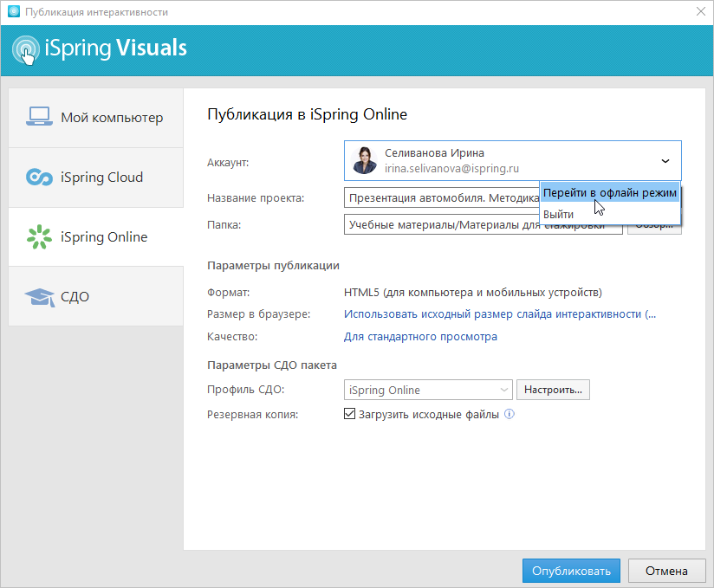Viewport: 714px width, 588px height.
Task: Click the Настроить... button
Action: click(x=553, y=390)
